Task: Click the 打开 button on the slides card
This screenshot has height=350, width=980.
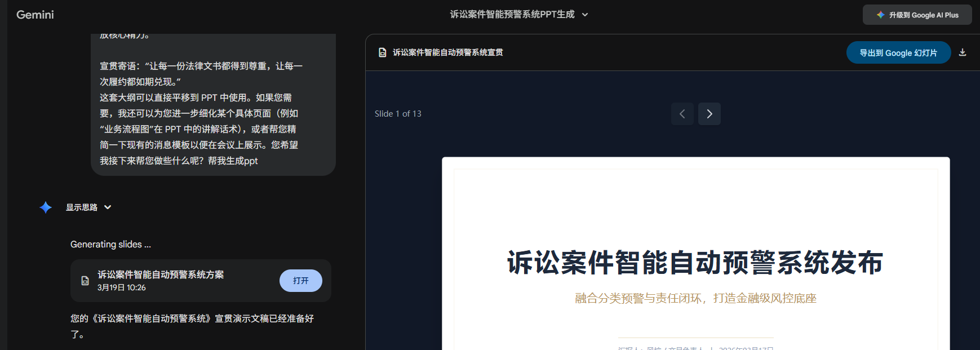Action: [x=300, y=281]
